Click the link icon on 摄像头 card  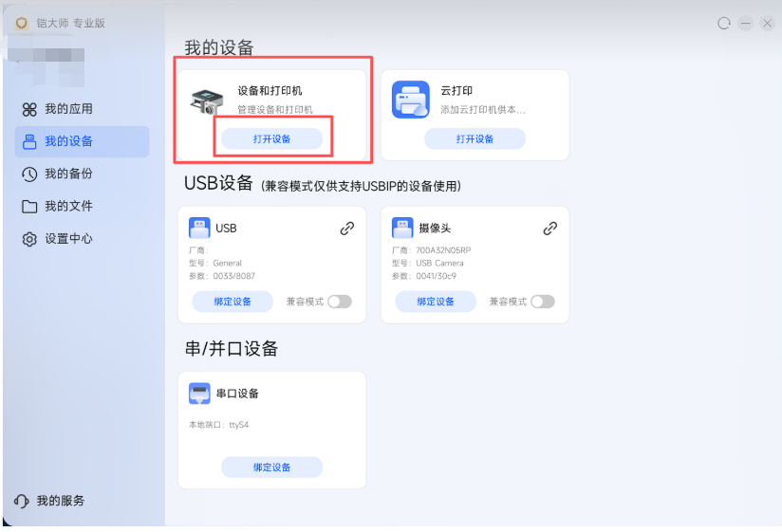[550, 229]
